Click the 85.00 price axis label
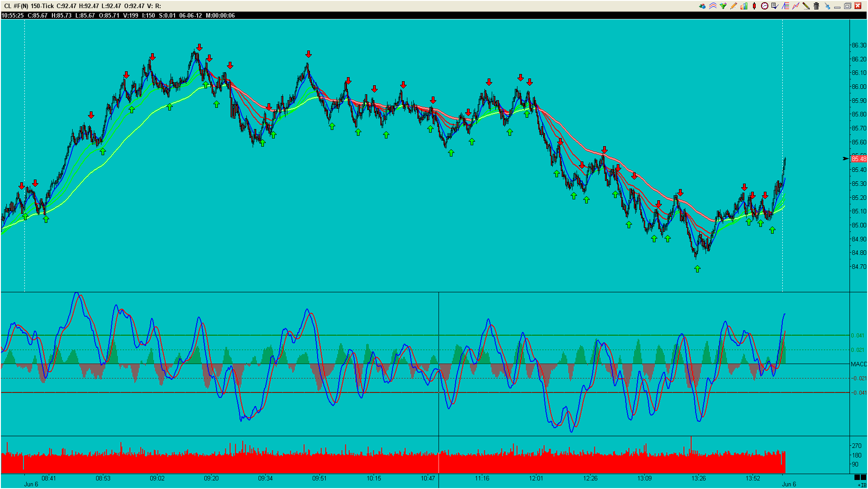868x489 pixels. [859, 225]
